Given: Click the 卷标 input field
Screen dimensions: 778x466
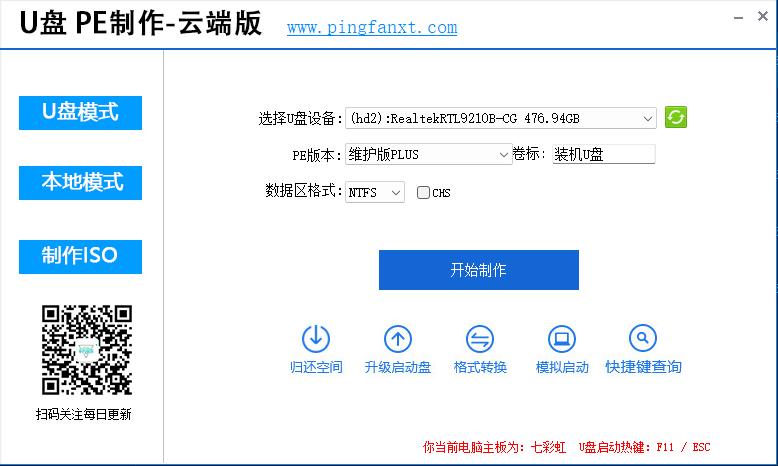Looking at the screenshot, I should point(603,154).
